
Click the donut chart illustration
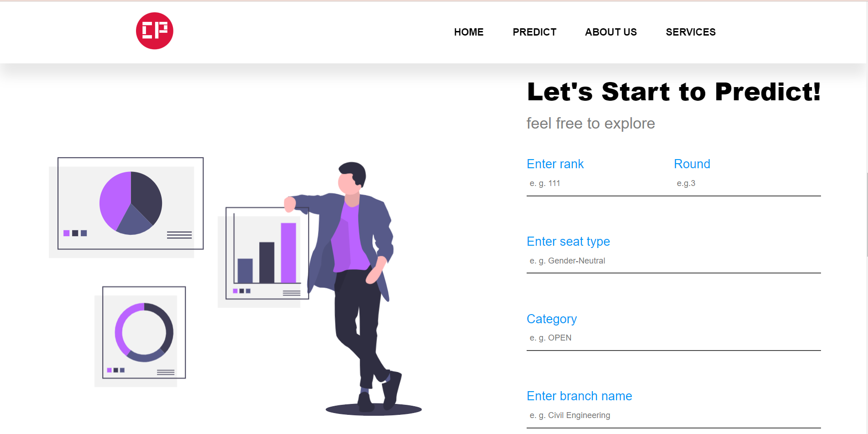point(144,333)
